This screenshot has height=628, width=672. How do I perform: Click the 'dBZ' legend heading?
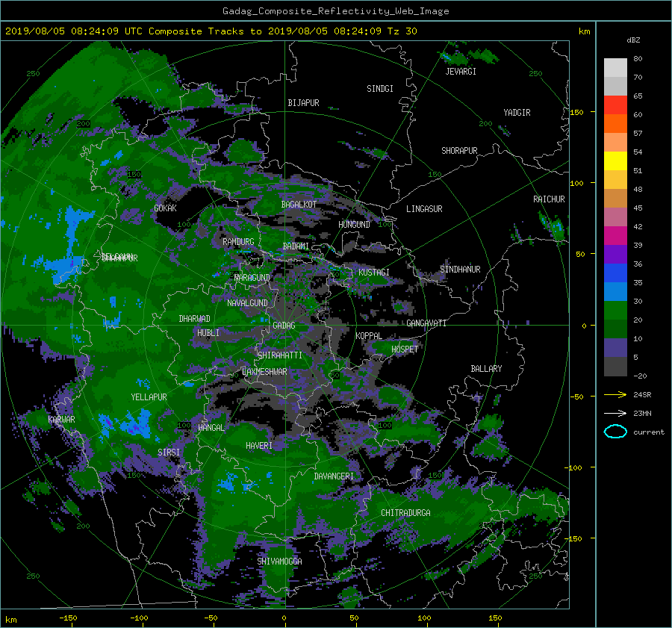tap(633, 40)
